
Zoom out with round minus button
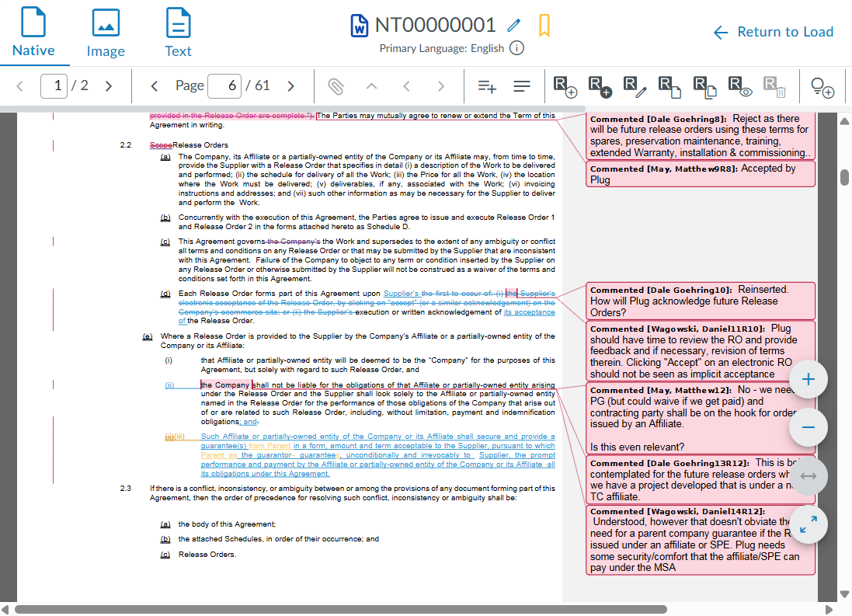808,427
